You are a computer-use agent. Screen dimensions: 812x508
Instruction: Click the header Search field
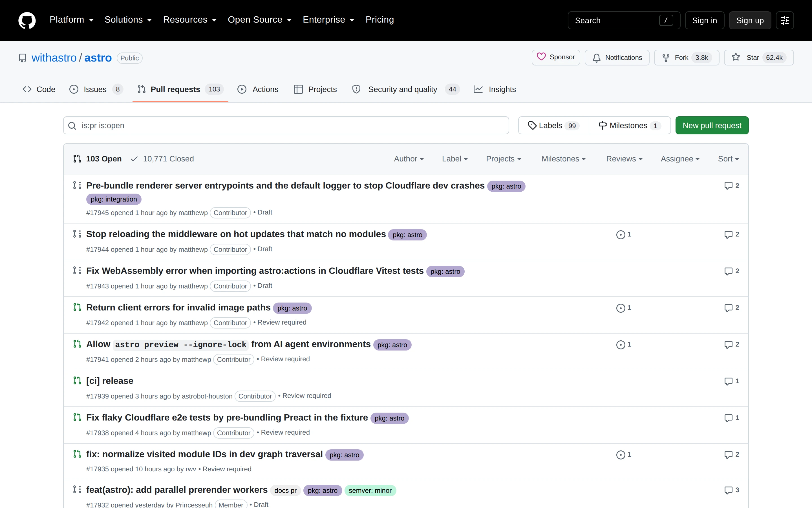tap(624, 21)
